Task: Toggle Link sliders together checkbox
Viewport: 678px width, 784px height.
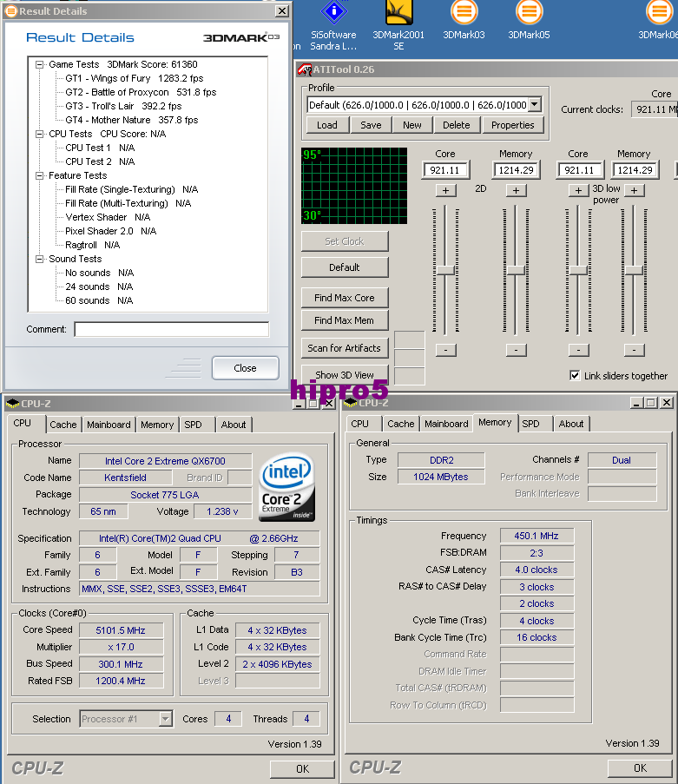Action: pos(575,375)
